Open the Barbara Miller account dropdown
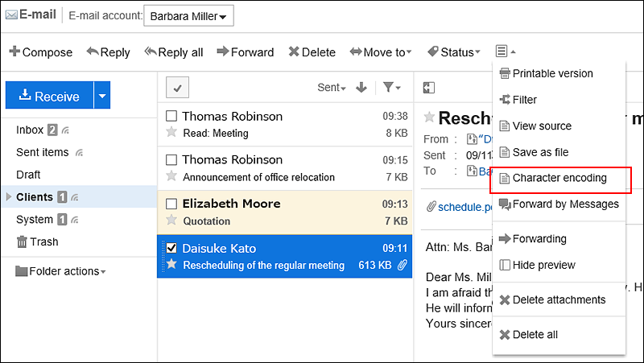Screen dimensions: 644x363 tap(188, 16)
